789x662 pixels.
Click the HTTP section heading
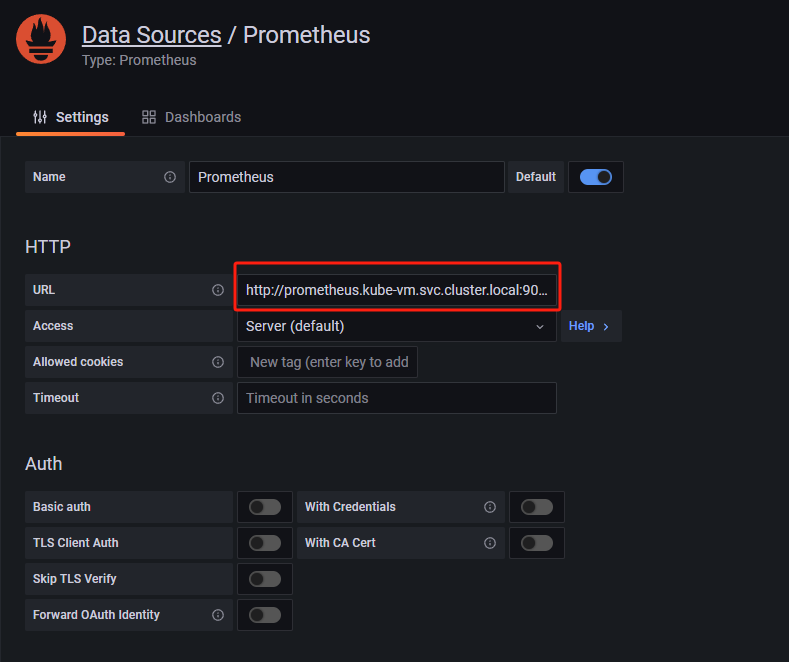point(48,247)
